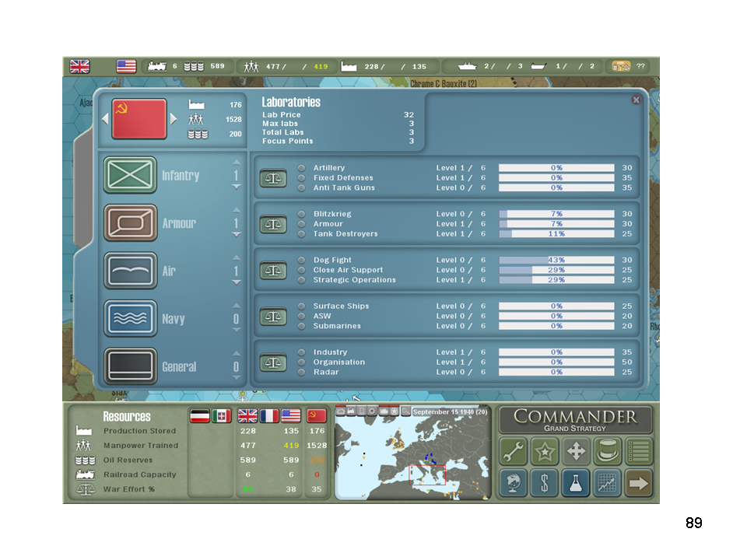The image size is (747, 560).
Task: Click the United Kingdom flag in top bar
Action: click(80, 66)
